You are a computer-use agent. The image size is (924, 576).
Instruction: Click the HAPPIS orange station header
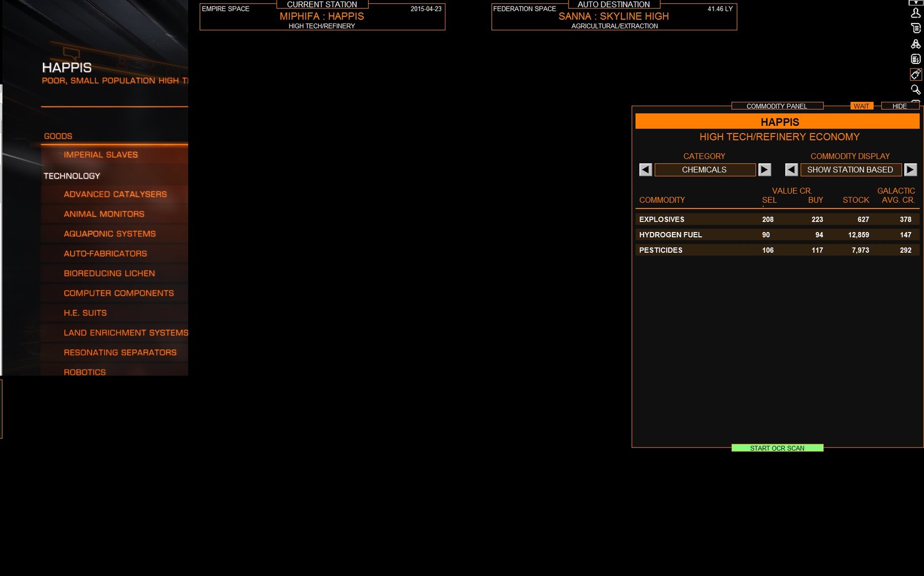[x=777, y=122]
